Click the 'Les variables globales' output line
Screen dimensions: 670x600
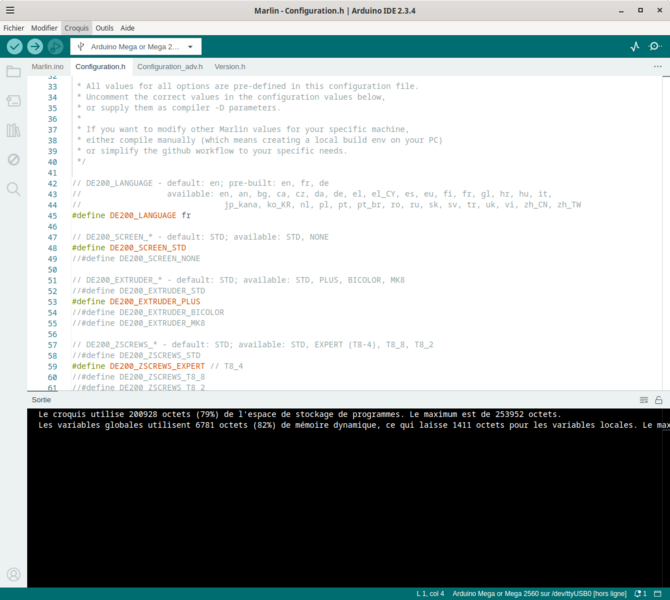353,425
